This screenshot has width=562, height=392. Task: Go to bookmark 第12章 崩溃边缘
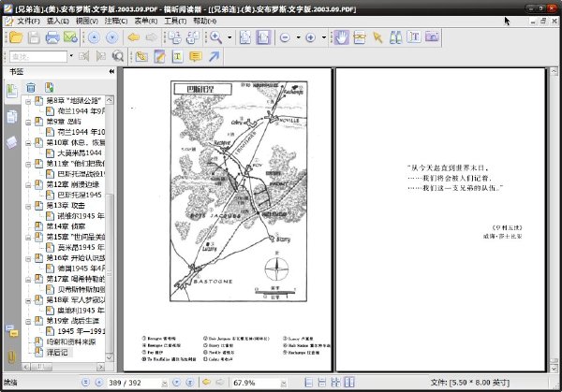[x=73, y=184]
